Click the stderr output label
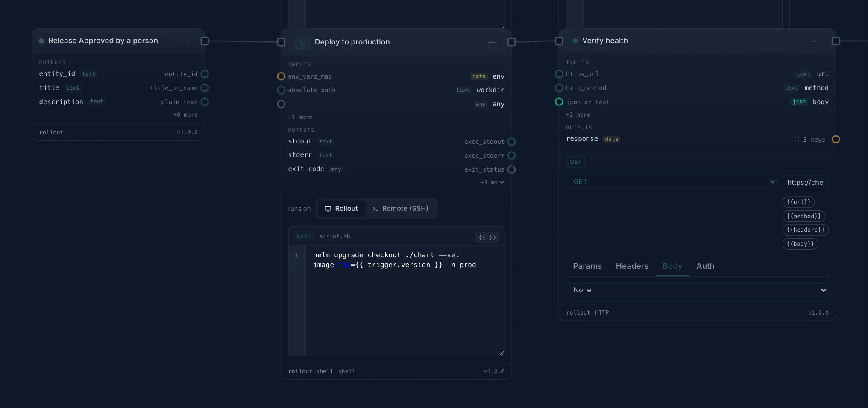The height and width of the screenshot is (408, 868). (300, 155)
